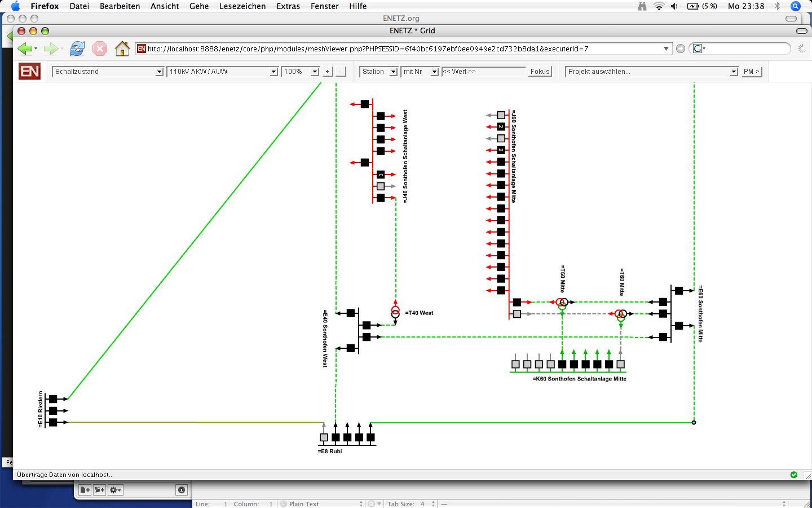
Task: Click the red EN logo in toolbar
Action: tap(29, 72)
